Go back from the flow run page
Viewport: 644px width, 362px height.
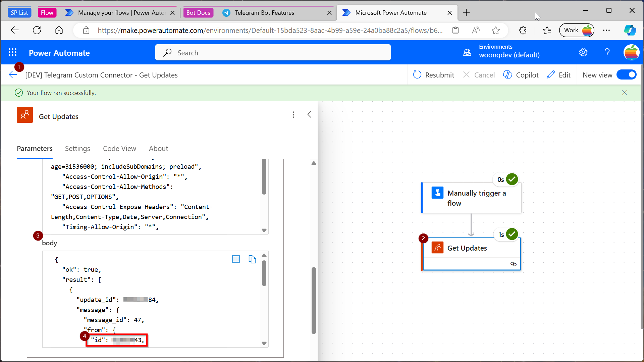click(x=13, y=75)
